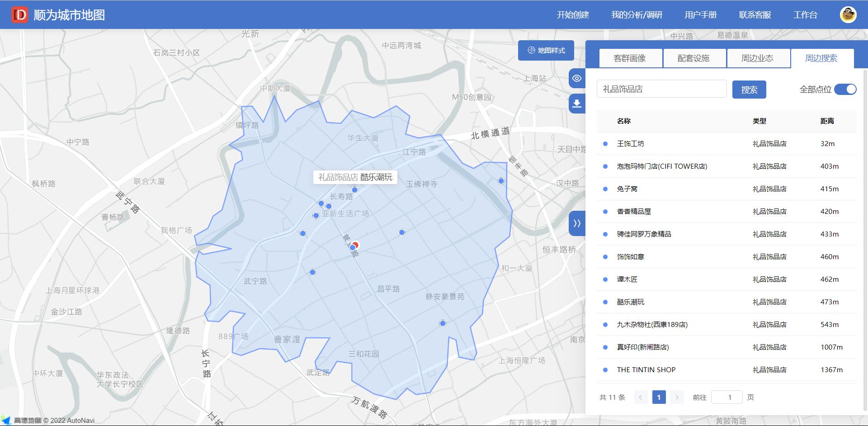The height and width of the screenshot is (426, 868).
Task: Click the download icon button
Action: [577, 104]
